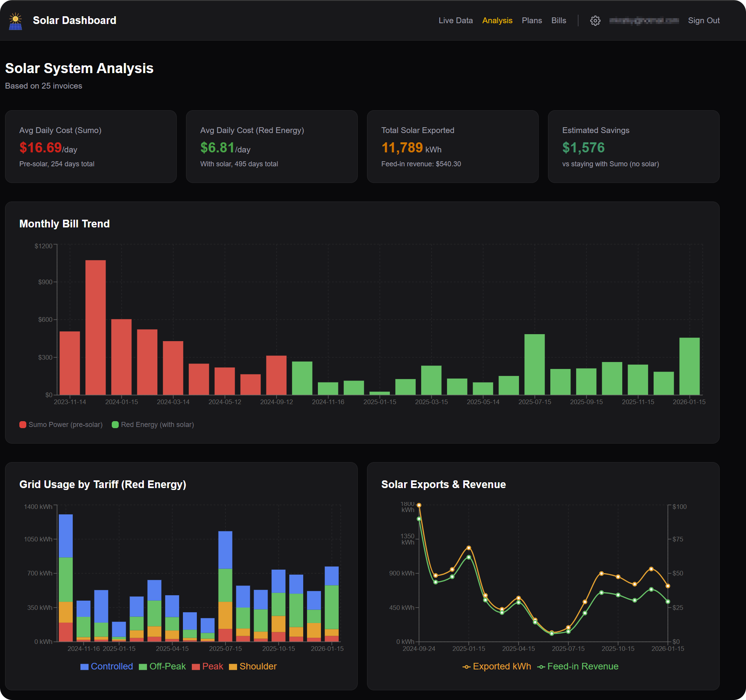Toggle the Exported kWh line legend
The image size is (746, 700).
(x=497, y=666)
